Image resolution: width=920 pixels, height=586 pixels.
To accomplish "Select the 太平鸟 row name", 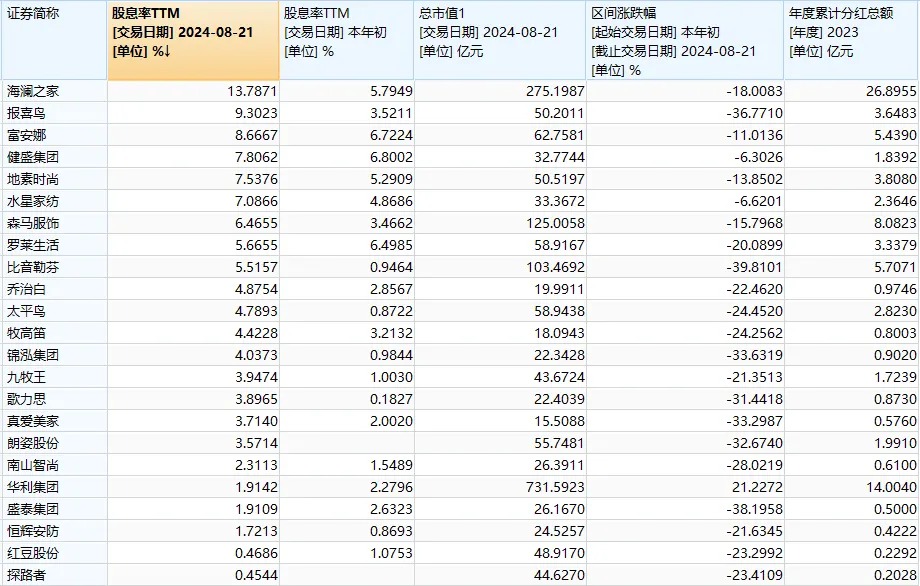I will [x=26, y=311].
